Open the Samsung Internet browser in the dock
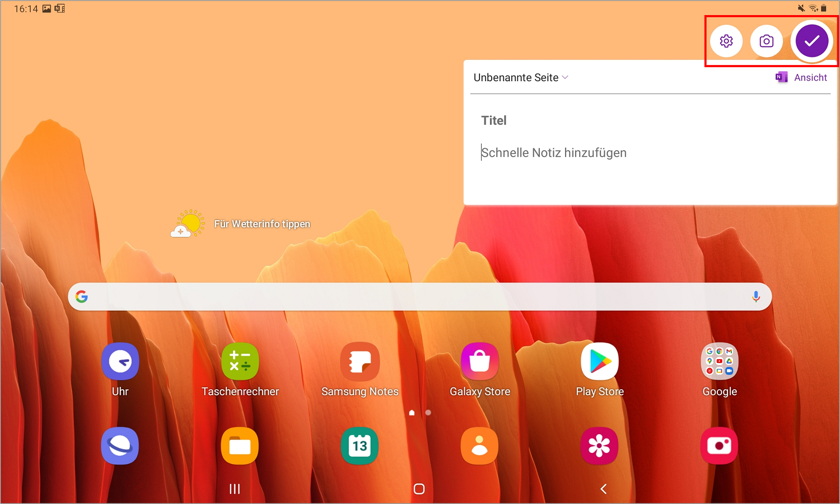Image resolution: width=840 pixels, height=504 pixels. [x=120, y=446]
